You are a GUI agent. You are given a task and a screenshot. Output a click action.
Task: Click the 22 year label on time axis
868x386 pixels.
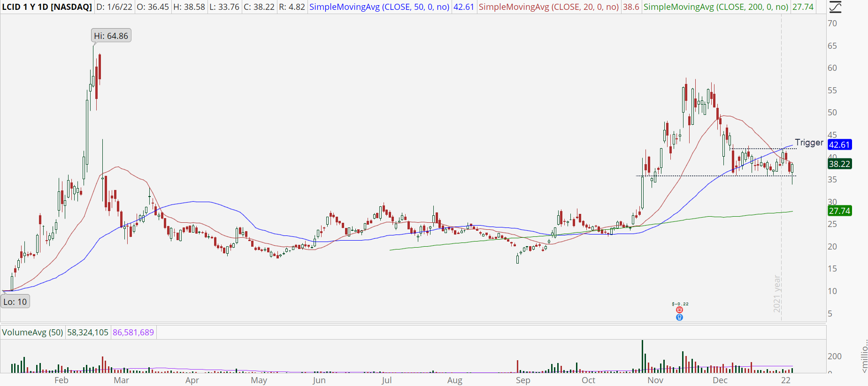786,380
